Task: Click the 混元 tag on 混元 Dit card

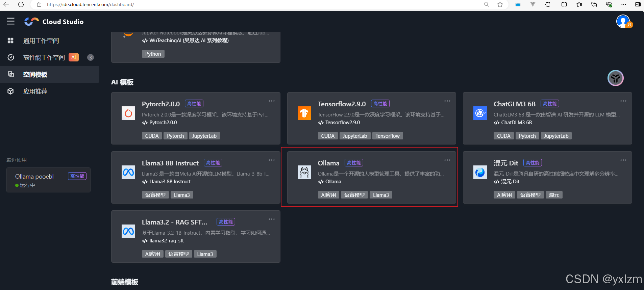Action: (554, 195)
